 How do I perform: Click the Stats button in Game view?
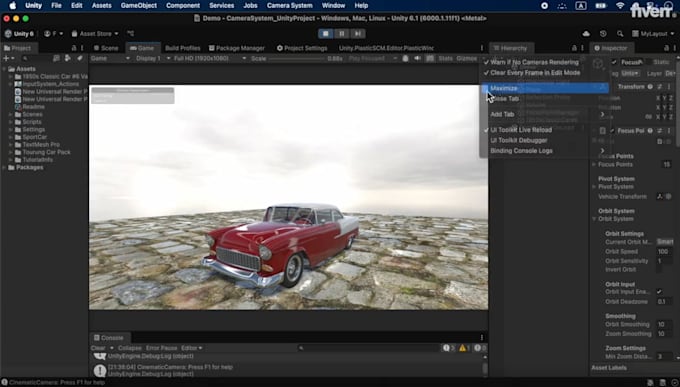click(x=445, y=58)
